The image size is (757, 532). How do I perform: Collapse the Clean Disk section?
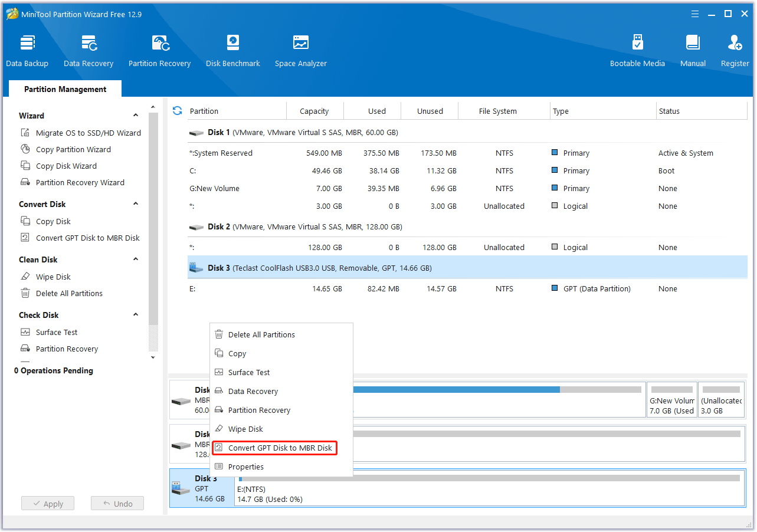click(x=136, y=260)
